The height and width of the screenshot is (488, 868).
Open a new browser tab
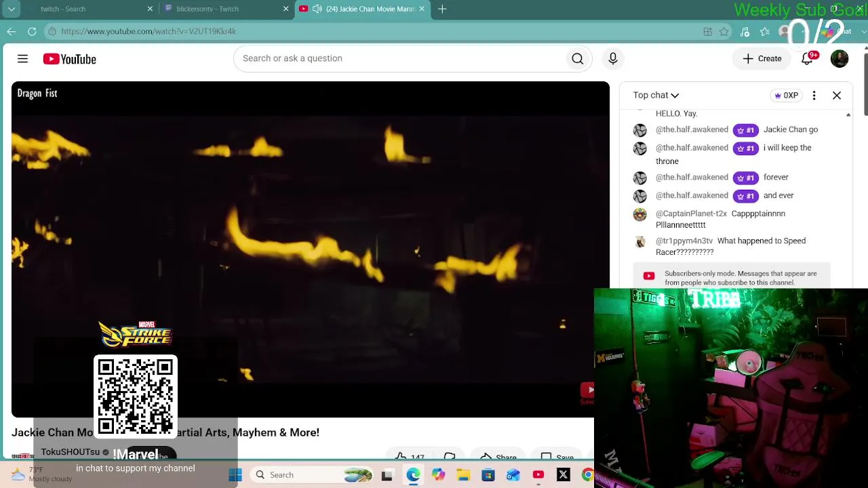pyautogui.click(x=442, y=9)
